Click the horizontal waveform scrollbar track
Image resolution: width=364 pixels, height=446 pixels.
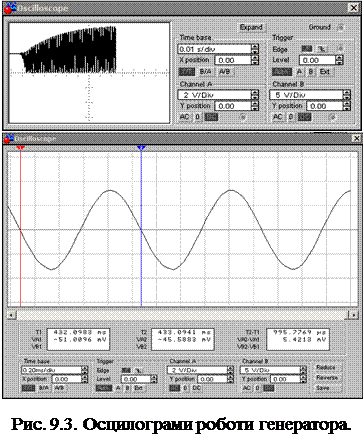[x=182, y=315]
